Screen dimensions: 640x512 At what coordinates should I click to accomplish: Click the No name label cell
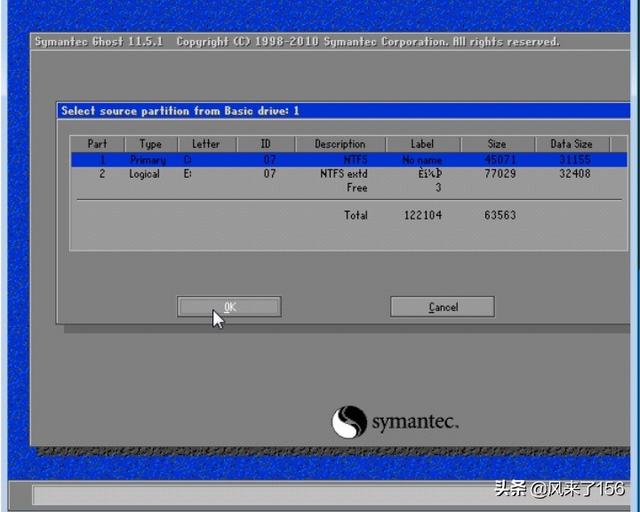[x=422, y=160]
